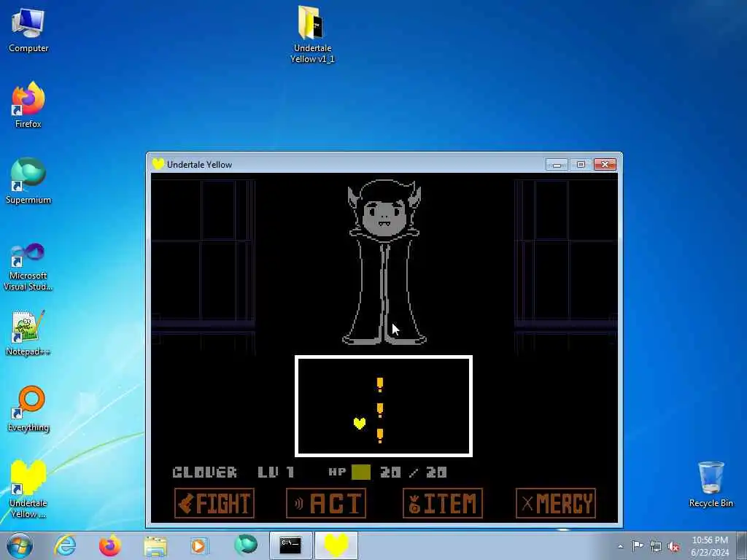This screenshot has height=560, width=747.
Task: Open the Action Center flag icon
Action: click(x=638, y=546)
